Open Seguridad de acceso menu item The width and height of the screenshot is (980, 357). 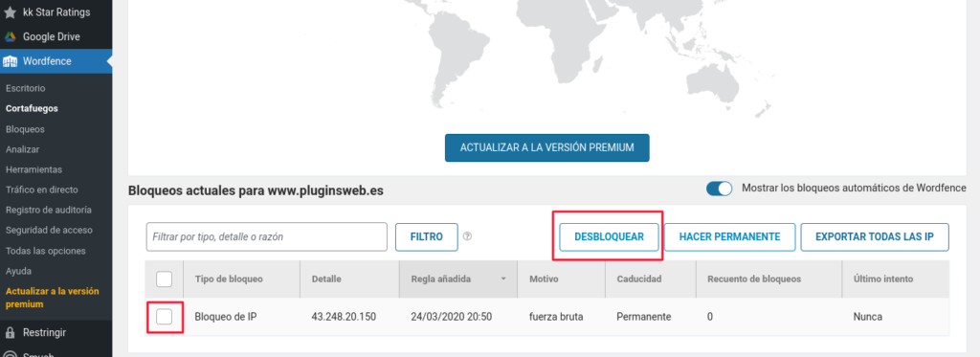click(x=49, y=230)
